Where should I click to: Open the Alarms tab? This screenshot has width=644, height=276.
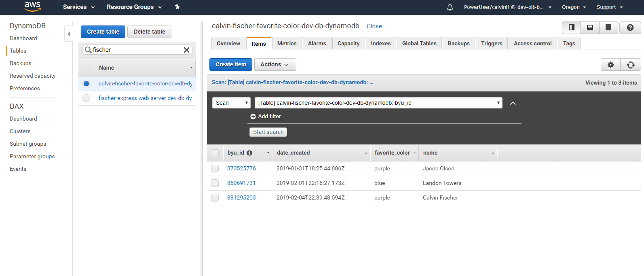pos(317,43)
